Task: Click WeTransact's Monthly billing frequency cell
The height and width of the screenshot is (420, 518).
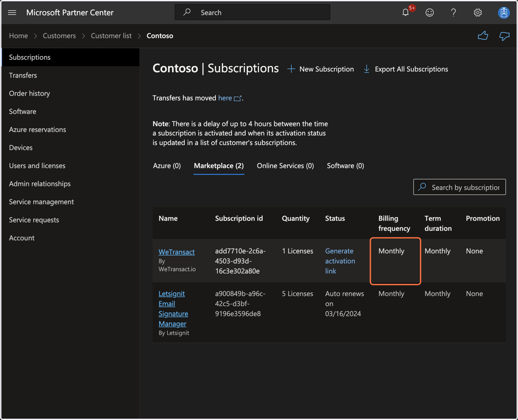Action: coord(392,251)
